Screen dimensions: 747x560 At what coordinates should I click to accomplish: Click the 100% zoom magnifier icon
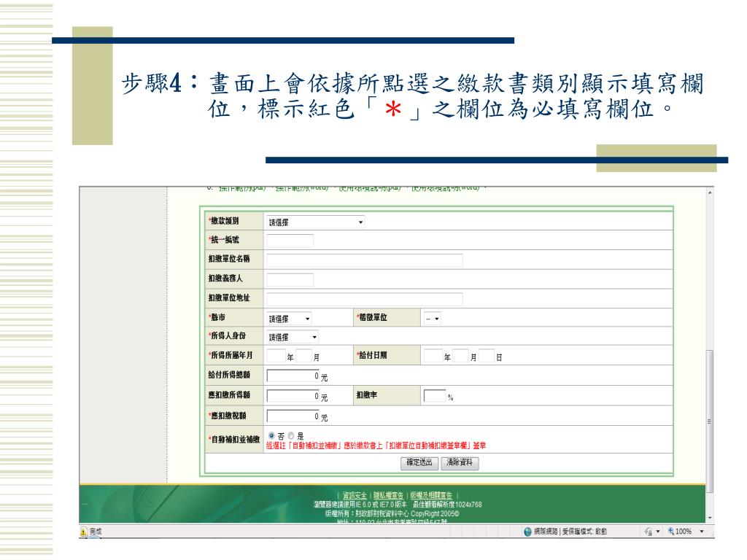coord(670,531)
